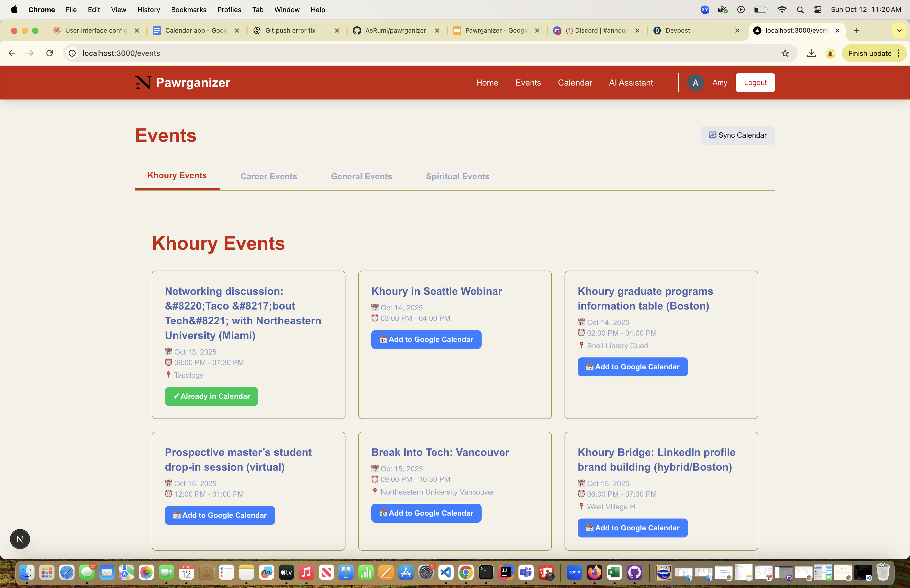The height and width of the screenshot is (588, 910).
Task: Click the Sync Calendar button
Action: [x=737, y=135]
